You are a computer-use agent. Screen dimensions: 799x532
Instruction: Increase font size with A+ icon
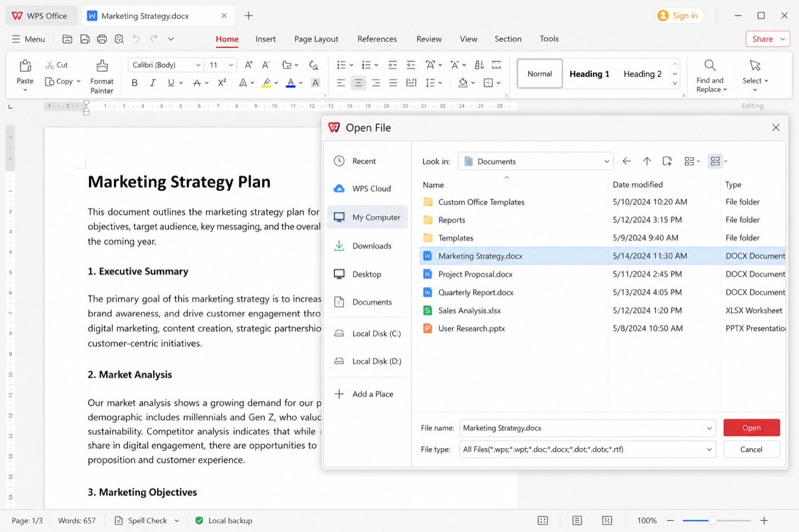click(249, 65)
